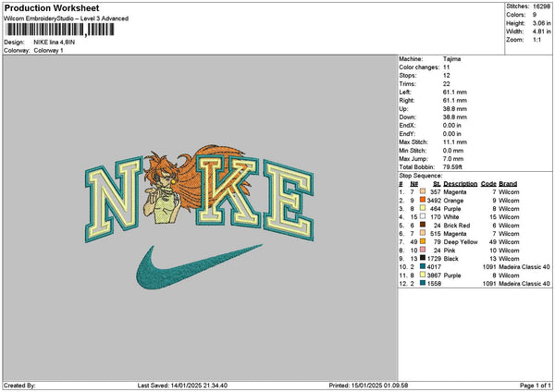Screen dimensions: 555x392
Task: Click the Brick Red description text
Action: pos(457,226)
